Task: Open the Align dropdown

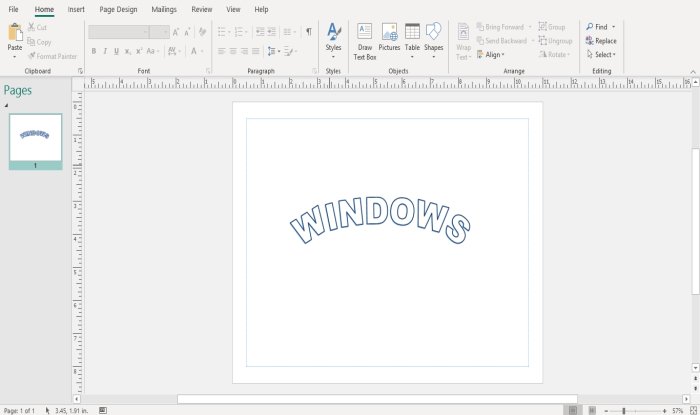Action: pos(491,54)
